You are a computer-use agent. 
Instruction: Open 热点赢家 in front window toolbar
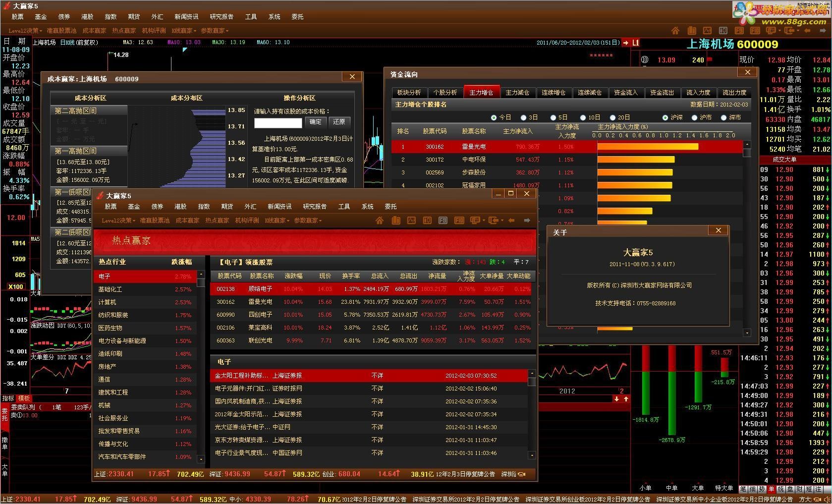pyautogui.click(x=217, y=221)
